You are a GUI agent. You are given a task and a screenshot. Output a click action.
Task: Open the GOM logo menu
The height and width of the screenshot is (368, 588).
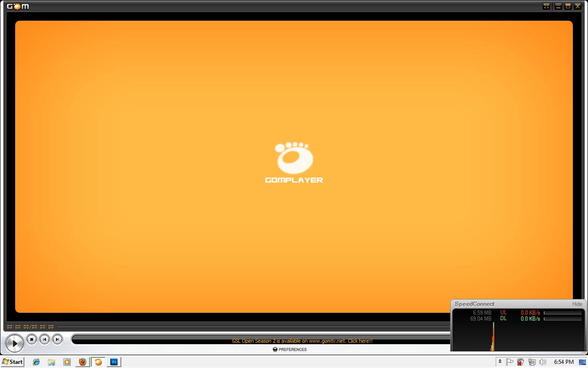click(x=18, y=6)
